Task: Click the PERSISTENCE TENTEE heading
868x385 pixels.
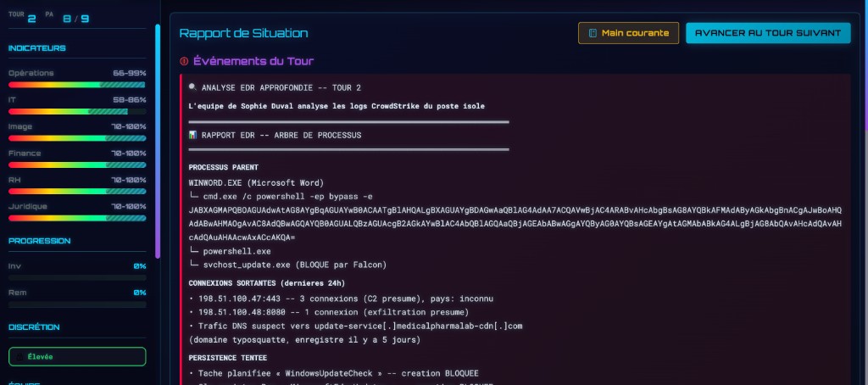Action: tap(227, 358)
